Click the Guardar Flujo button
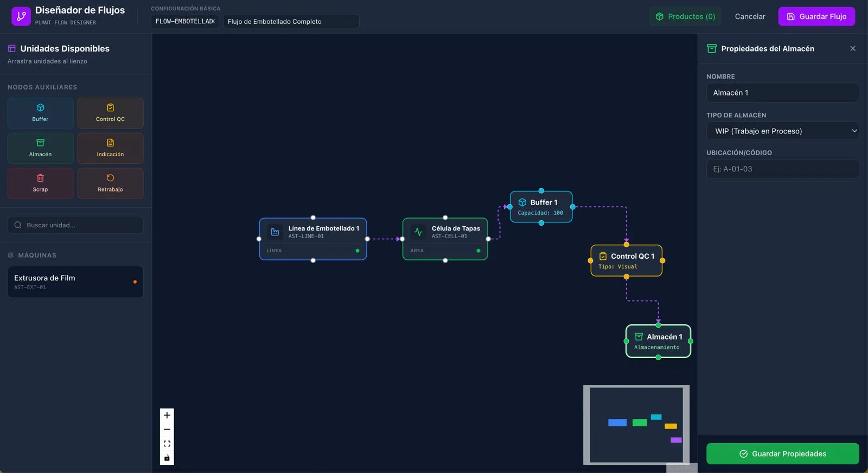 click(x=816, y=16)
